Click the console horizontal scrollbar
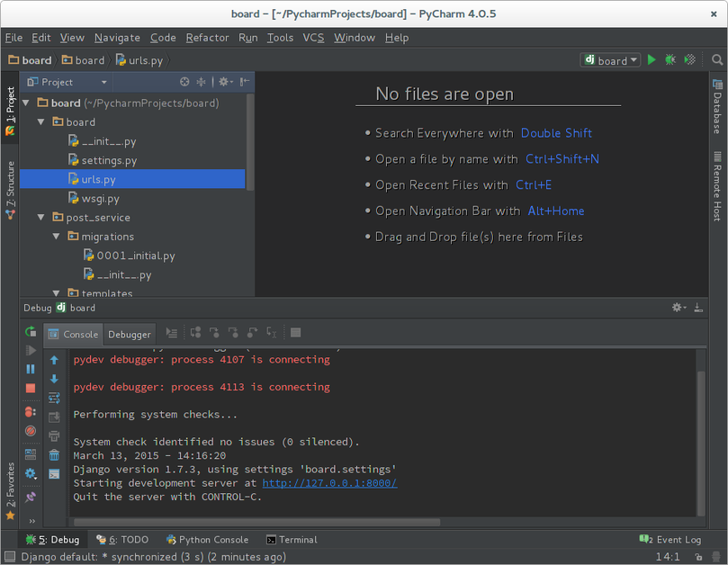The image size is (728, 565). (256, 523)
